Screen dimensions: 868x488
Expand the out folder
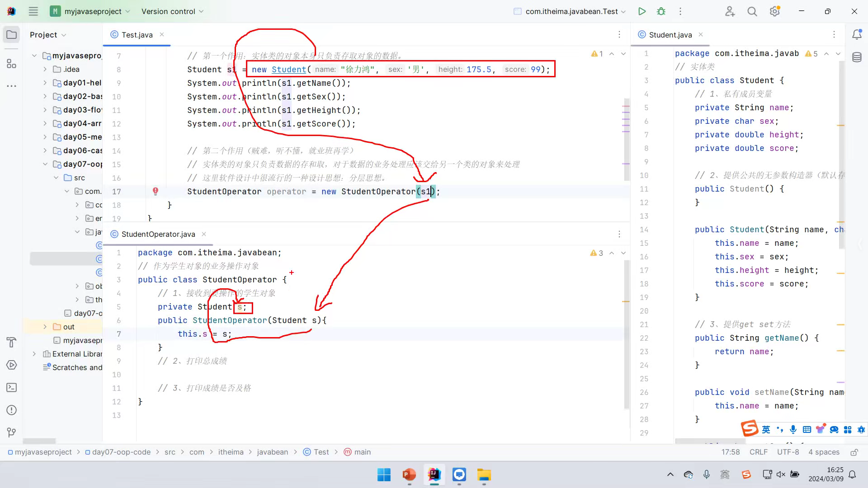pyautogui.click(x=45, y=327)
